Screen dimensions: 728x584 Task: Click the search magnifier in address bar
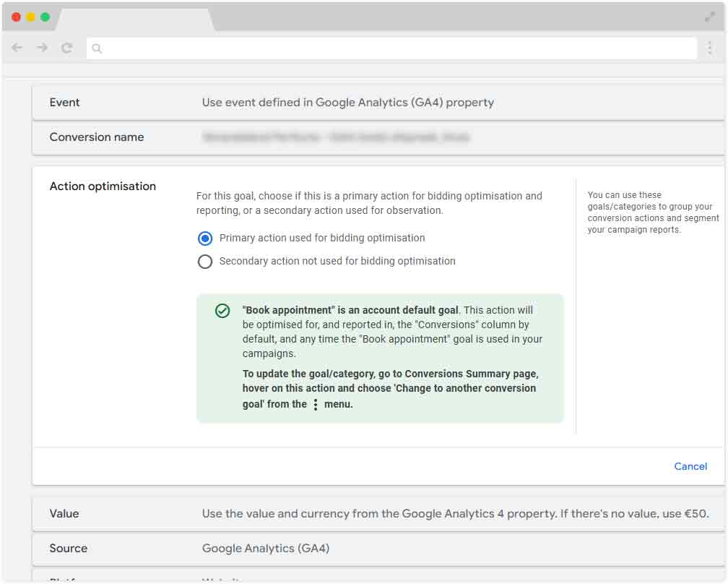[97, 48]
